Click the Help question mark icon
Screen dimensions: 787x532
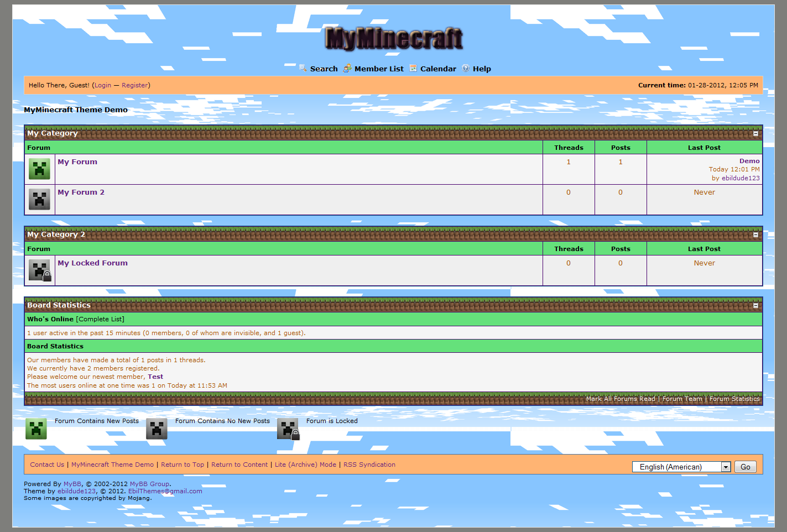point(466,68)
